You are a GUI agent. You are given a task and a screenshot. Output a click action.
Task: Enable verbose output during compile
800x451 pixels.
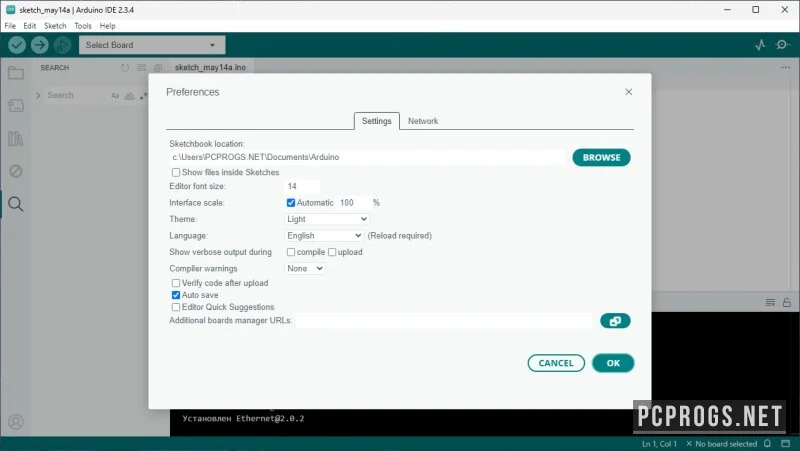(x=291, y=252)
